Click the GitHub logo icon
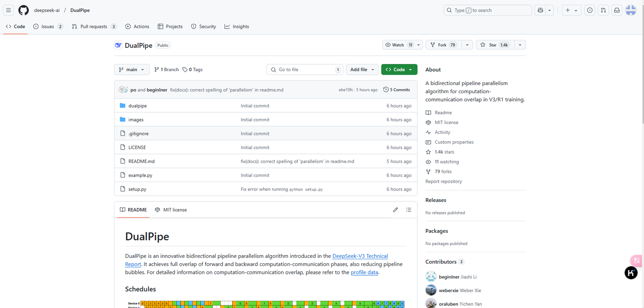The image size is (644, 308). (23, 10)
